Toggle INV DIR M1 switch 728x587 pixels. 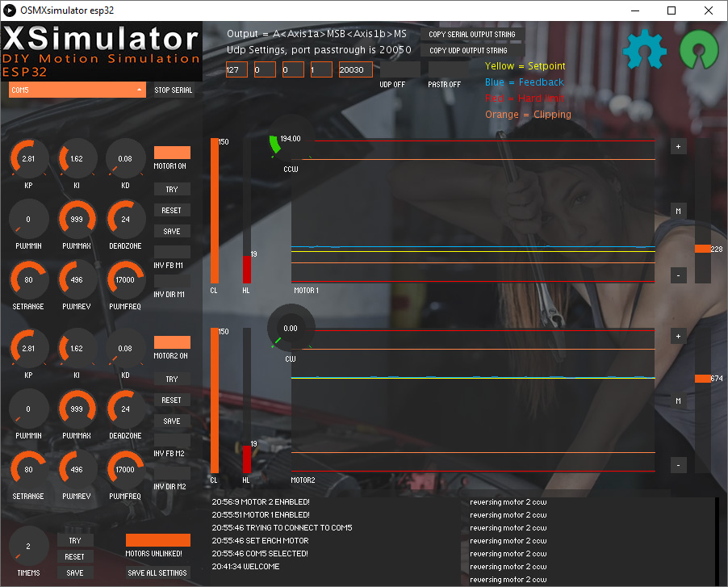[172, 281]
